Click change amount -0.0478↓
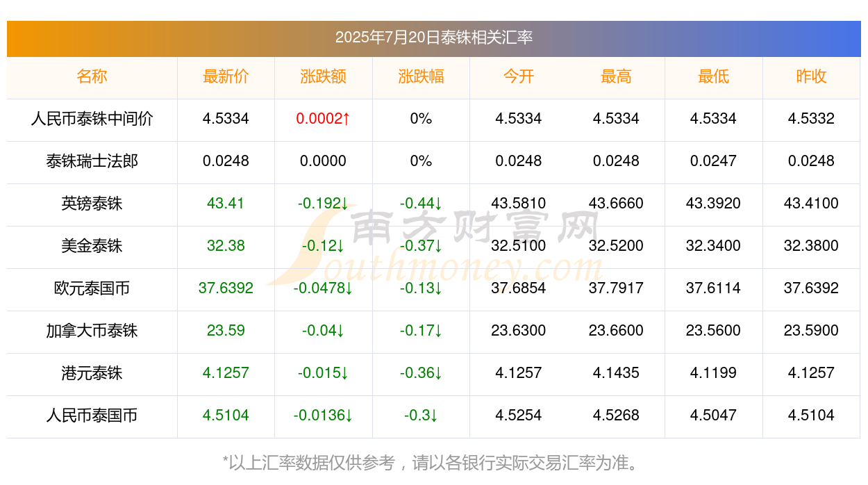 [x=323, y=288]
